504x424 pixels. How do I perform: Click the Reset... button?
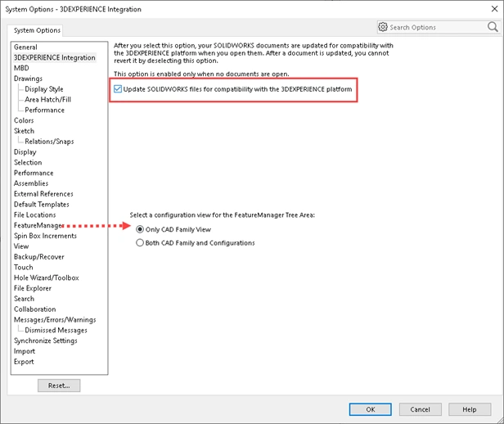pos(59,386)
